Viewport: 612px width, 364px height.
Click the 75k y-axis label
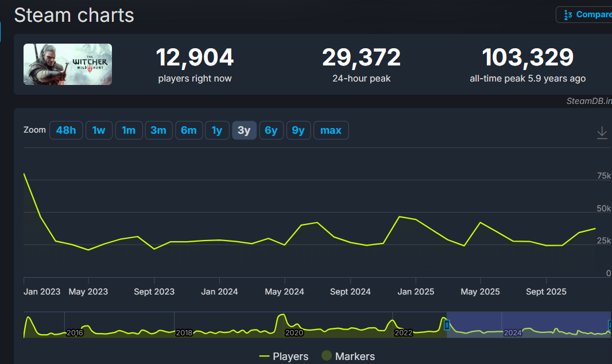click(604, 176)
